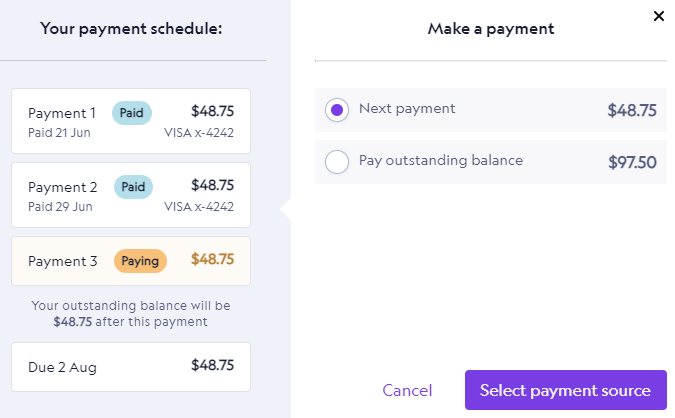Viewport: 675px width, 418px height.
Task: Click the $97.50 outstanding balance amount
Action: (x=632, y=162)
